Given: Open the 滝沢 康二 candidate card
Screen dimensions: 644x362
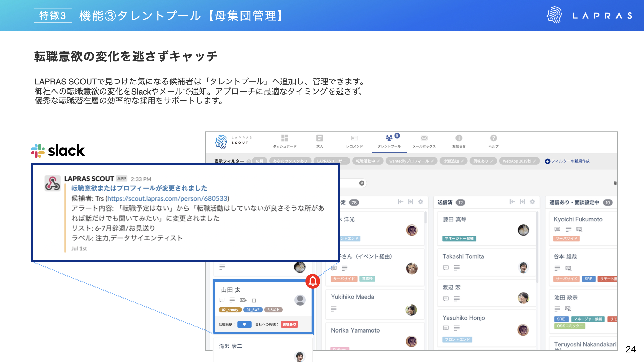Looking at the screenshot, I should (263, 350).
